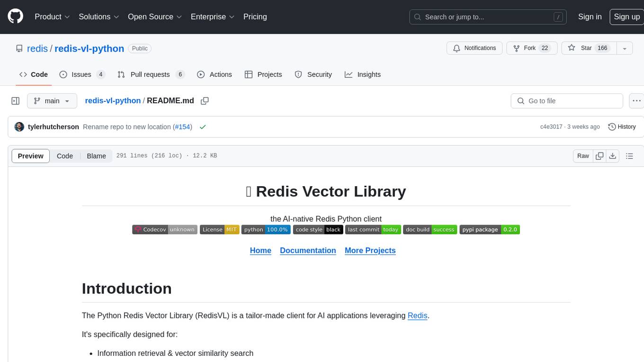
Task: Click Sign in
Action: (590, 17)
